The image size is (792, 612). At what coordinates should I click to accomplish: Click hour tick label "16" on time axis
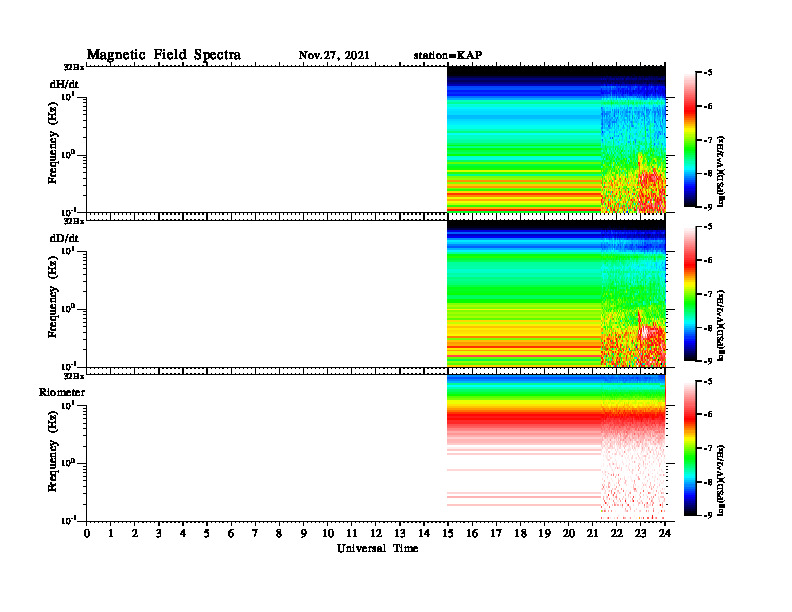[x=472, y=534]
